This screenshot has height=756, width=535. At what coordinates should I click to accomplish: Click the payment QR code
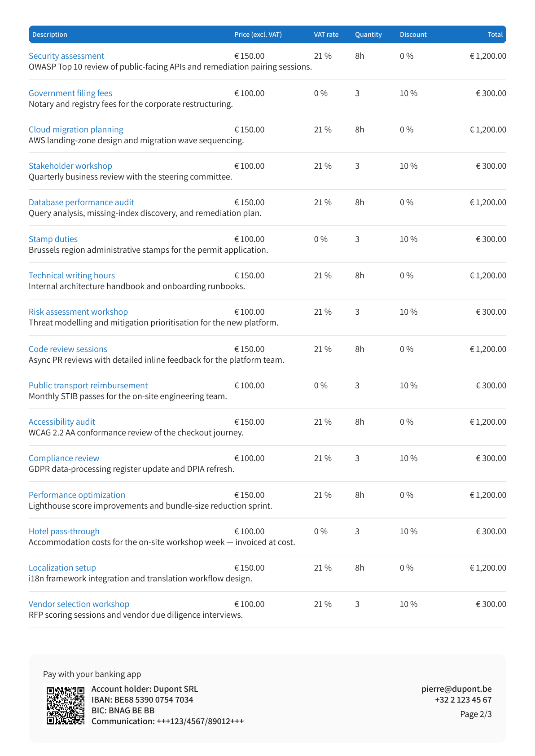coord(66,705)
